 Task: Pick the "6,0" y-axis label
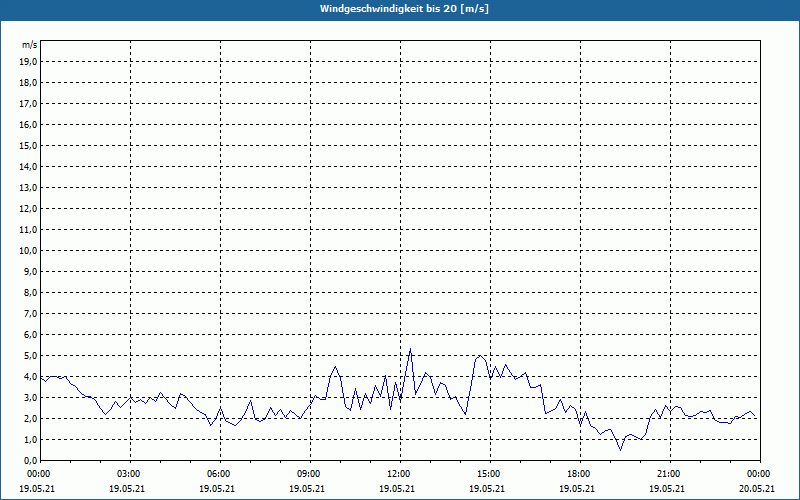pos(31,335)
